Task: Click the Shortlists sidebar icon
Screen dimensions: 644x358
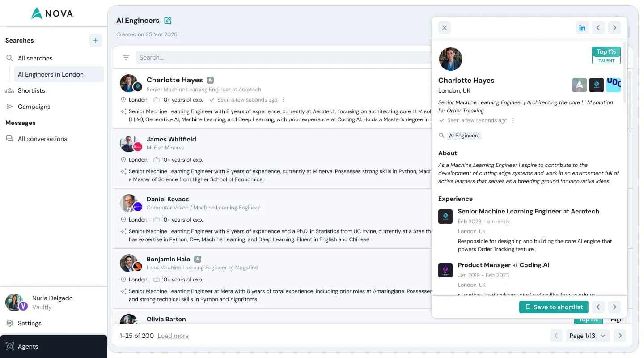Action: (x=10, y=90)
